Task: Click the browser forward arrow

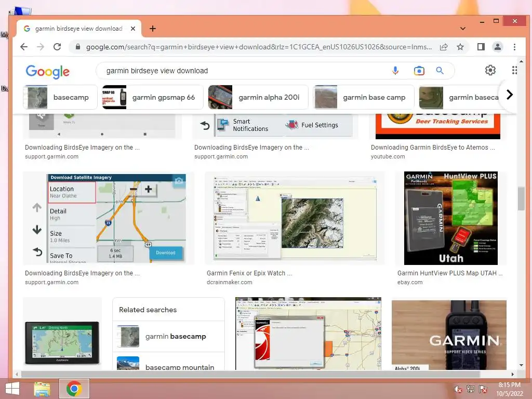Action: coord(41,47)
